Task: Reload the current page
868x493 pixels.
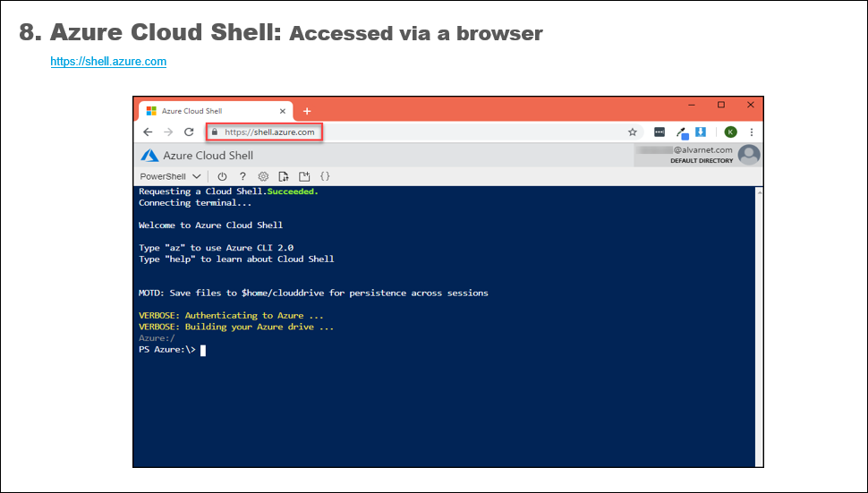Action: click(189, 132)
